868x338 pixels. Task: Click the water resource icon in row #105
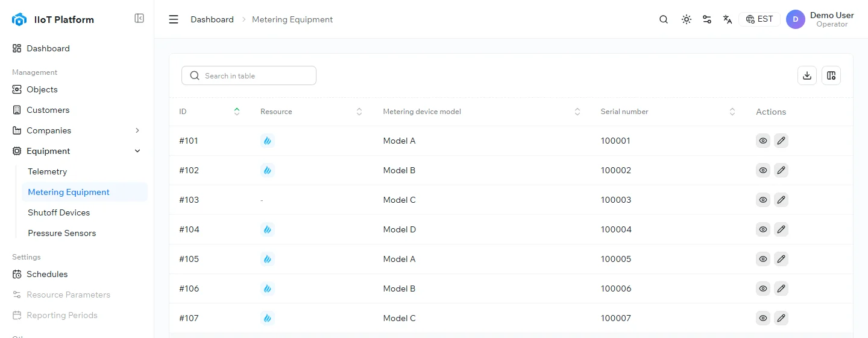268,259
